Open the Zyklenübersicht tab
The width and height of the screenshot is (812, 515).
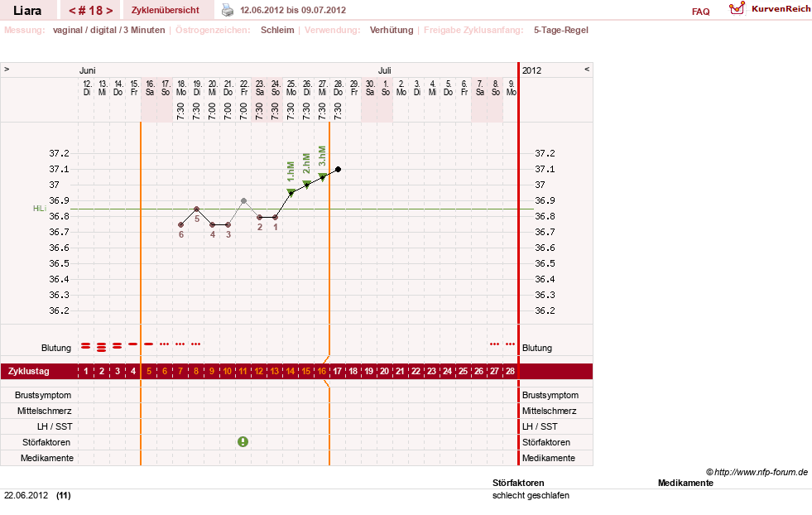[166, 10]
